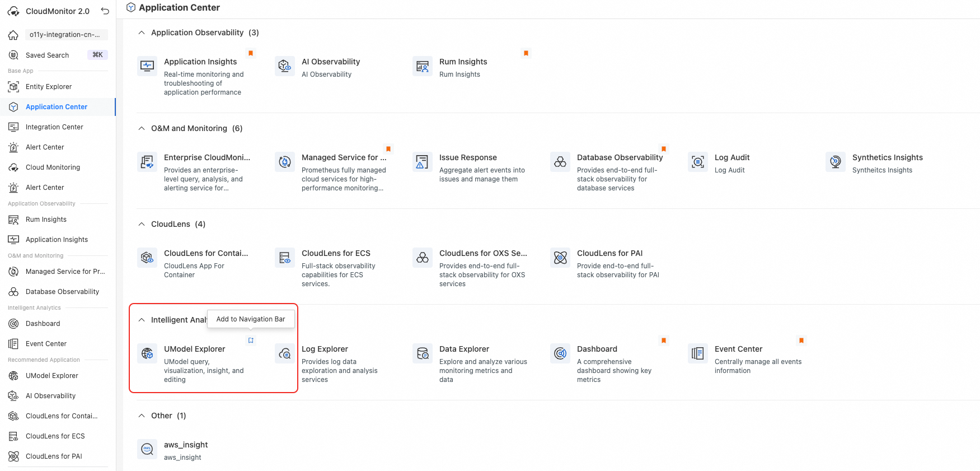The height and width of the screenshot is (471, 980).
Task: Add UModel Explorer to navigation bar
Action: tap(251, 341)
